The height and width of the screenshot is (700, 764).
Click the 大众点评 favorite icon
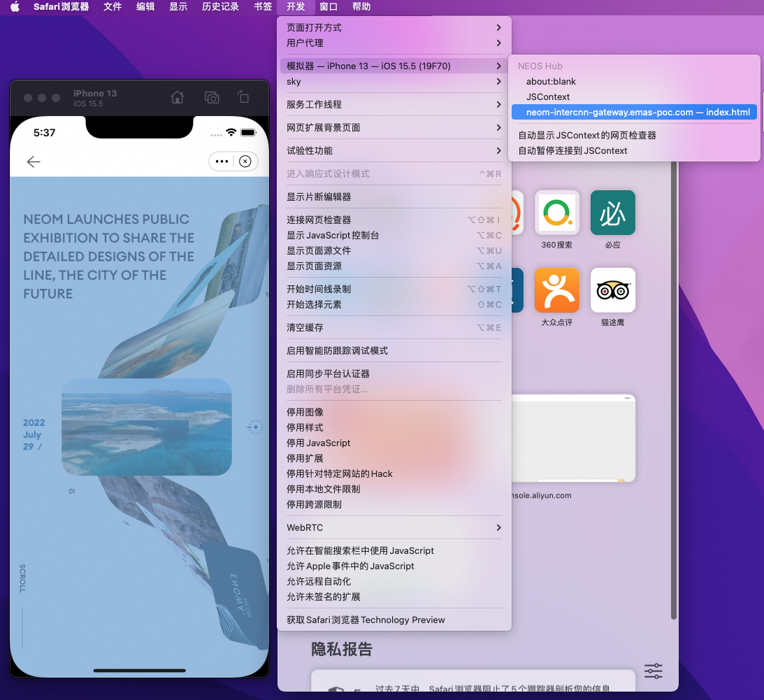click(557, 290)
